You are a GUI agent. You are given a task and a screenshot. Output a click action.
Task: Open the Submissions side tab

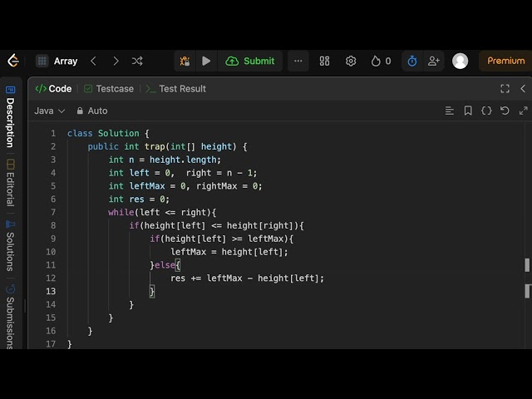(x=11, y=316)
